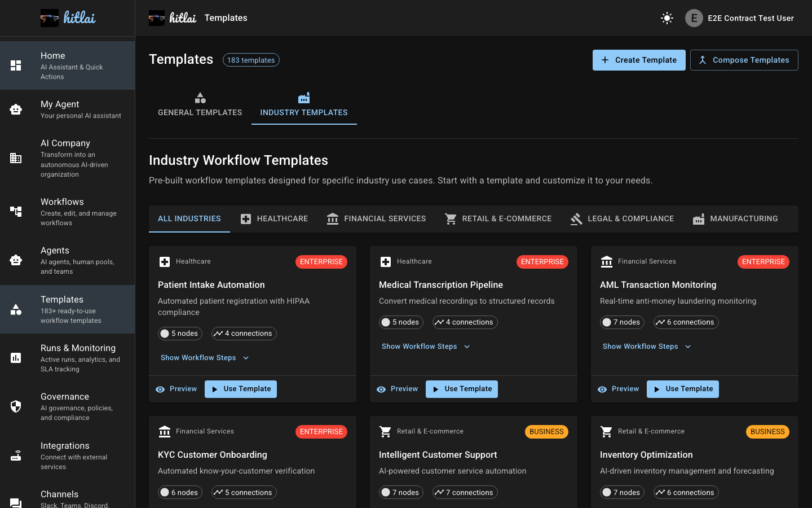This screenshot has width=812, height=508.
Task: Open the Home dashboard icon in the sidebar
Action: click(16, 65)
